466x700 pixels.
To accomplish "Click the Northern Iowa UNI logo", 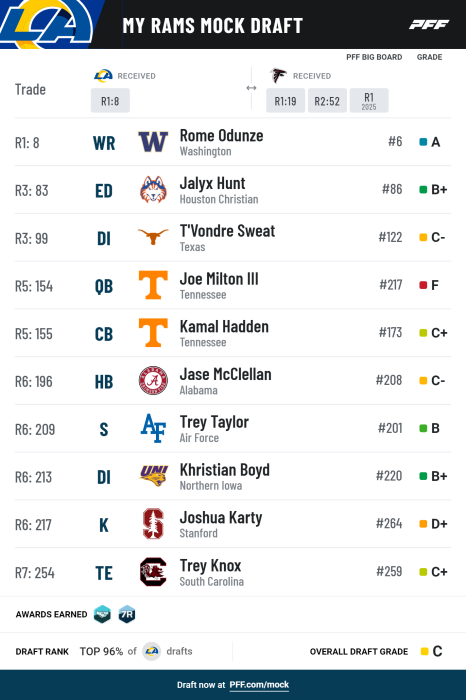I will pyautogui.click(x=153, y=475).
